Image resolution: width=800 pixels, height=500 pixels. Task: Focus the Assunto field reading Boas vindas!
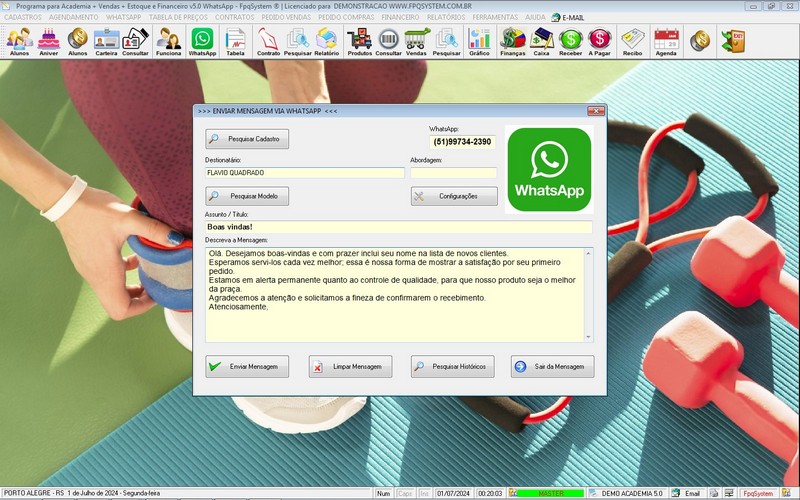(398, 227)
